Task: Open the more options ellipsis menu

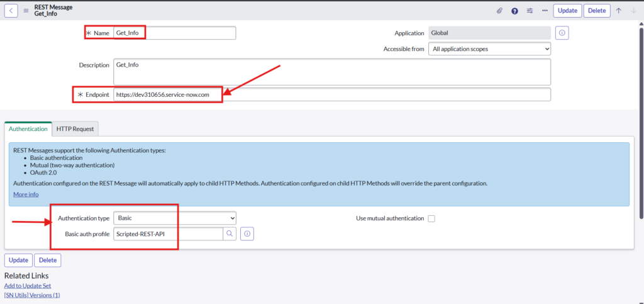Action: (545, 11)
